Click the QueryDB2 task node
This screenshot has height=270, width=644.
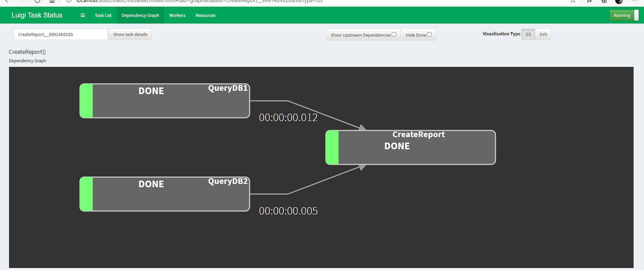coord(165,194)
